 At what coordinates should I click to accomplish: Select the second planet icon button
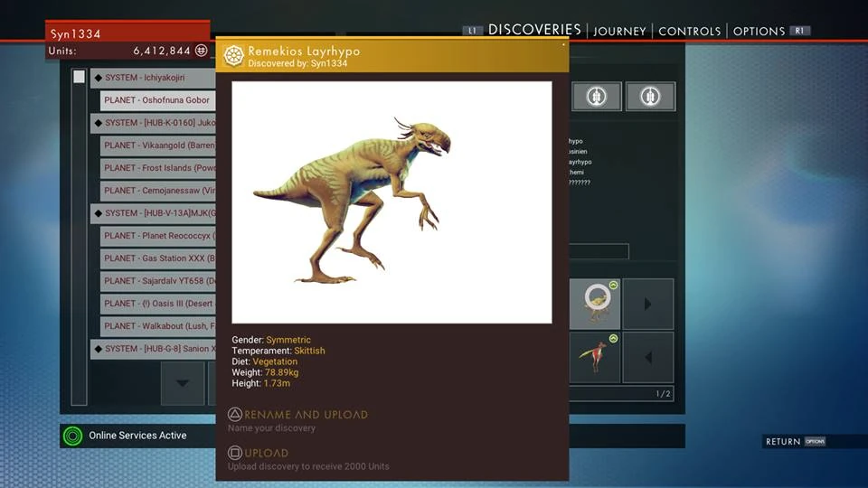[650, 97]
